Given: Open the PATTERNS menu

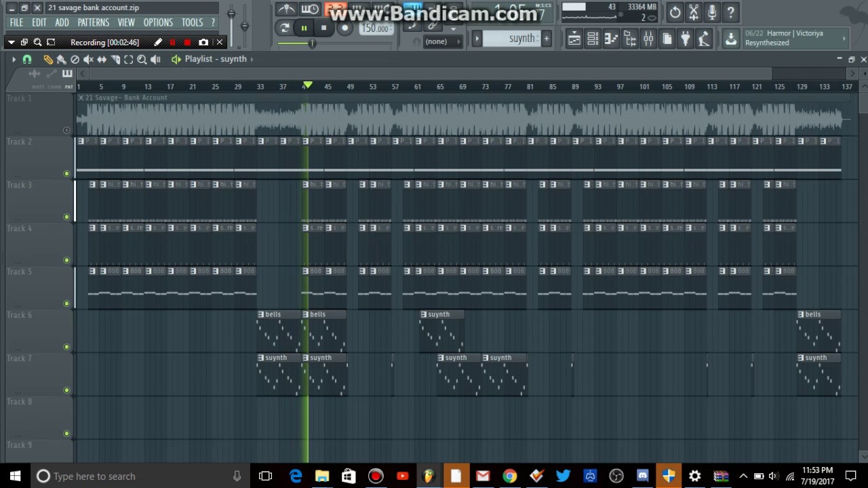Looking at the screenshot, I should click(x=94, y=22).
